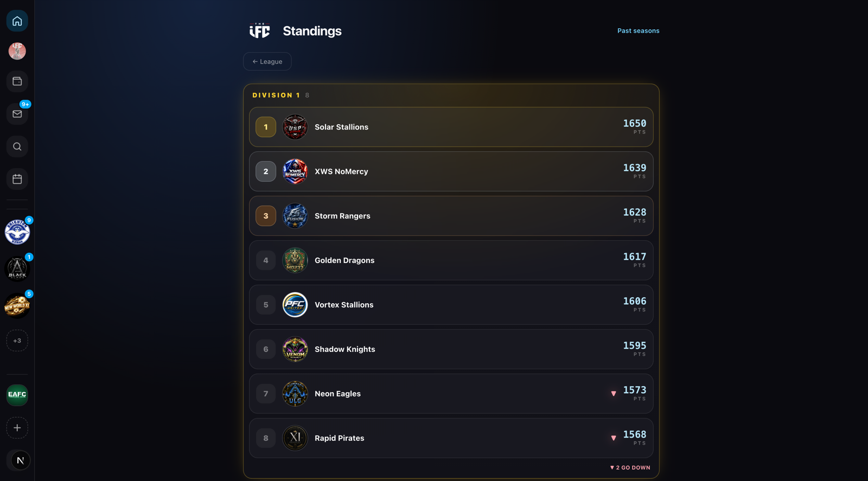
Task: Select the New World XI club badge
Action: [x=17, y=306]
